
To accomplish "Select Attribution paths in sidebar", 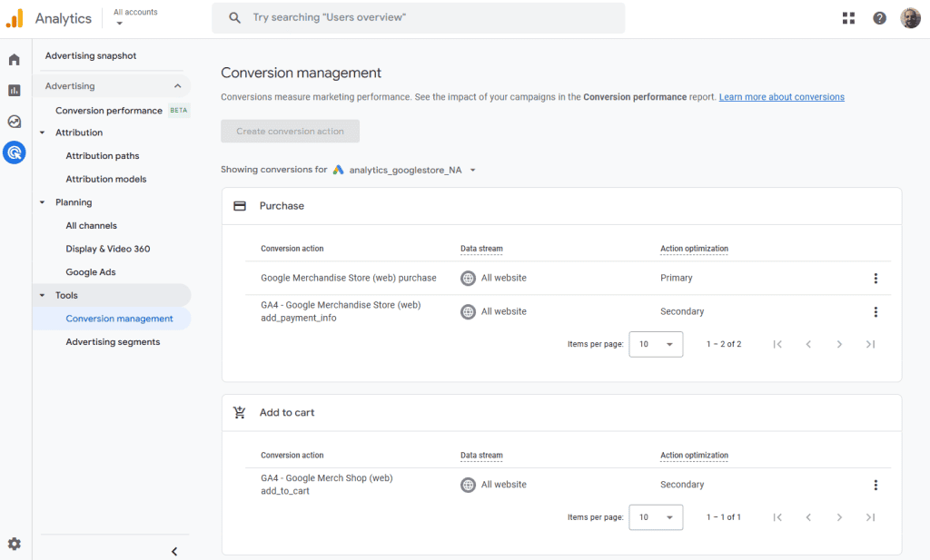I will click(103, 156).
